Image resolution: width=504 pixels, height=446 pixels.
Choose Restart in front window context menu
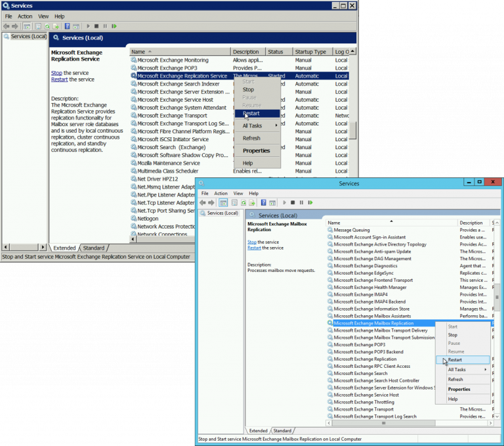(463, 360)
